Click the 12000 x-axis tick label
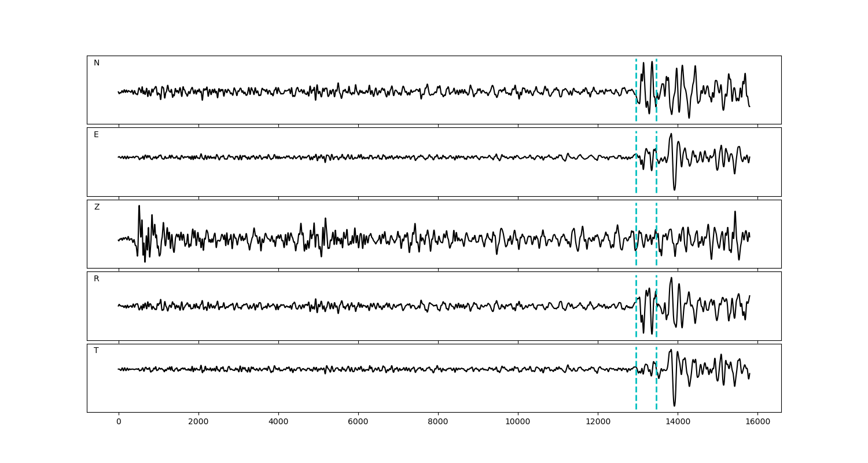Image resolution: width=868 pixels, height=463 pixels. (598, 422)
